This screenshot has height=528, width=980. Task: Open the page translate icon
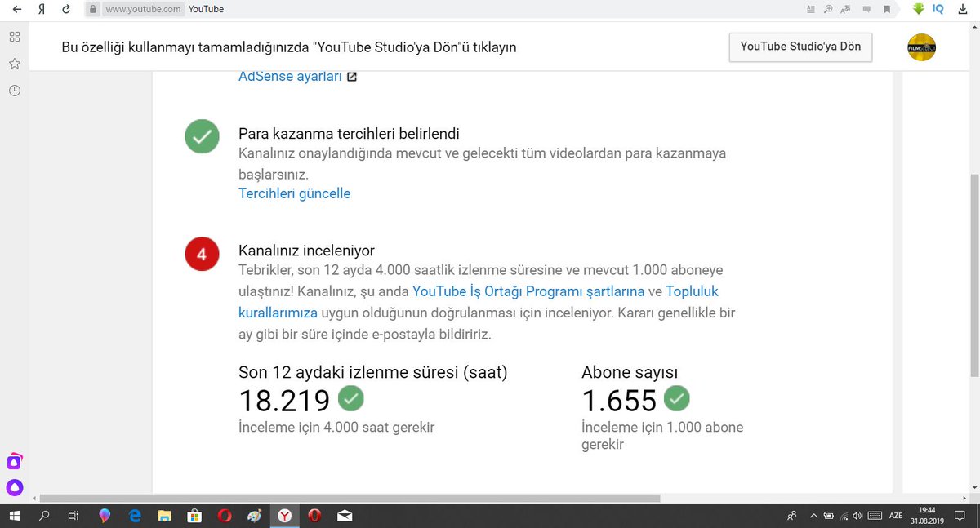846,9
